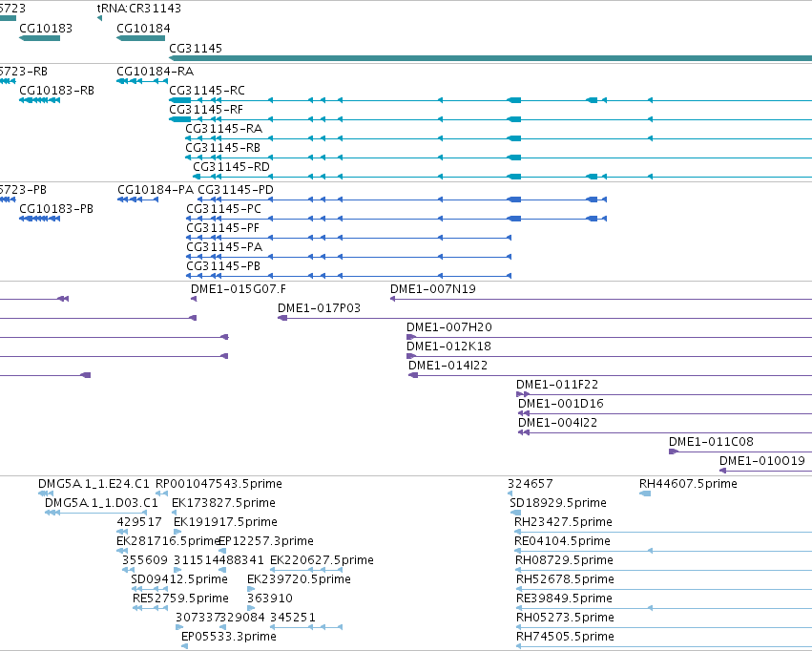Viewport: 812px width, 651px height.
Task: Click the tRNA:CR31143 gene label
Action: point(138,9)
